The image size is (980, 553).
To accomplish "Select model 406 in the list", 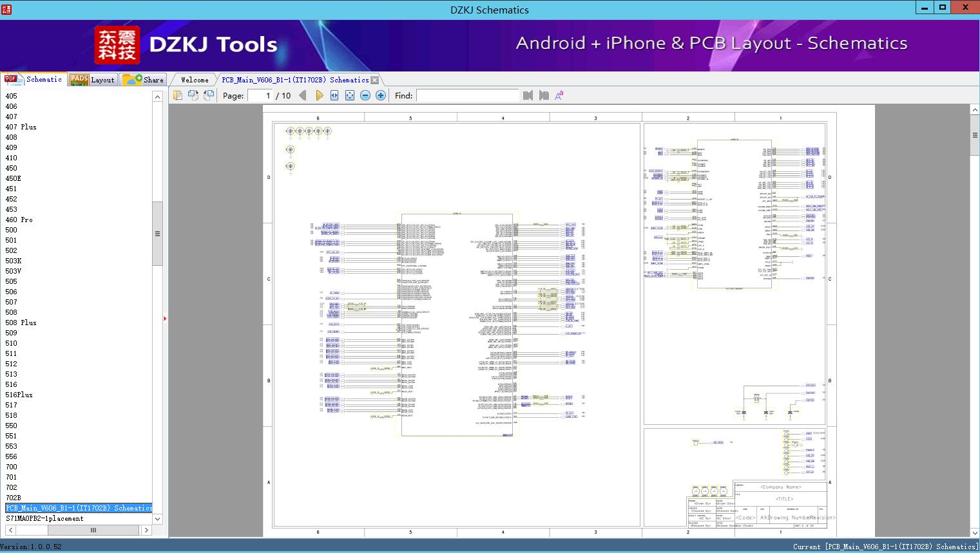I will tap(12, 106).
